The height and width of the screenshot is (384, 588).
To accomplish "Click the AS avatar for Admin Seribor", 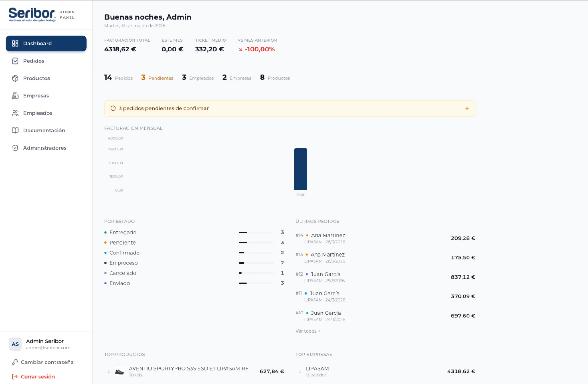I will pyautogui.click(x=15, y=344).
